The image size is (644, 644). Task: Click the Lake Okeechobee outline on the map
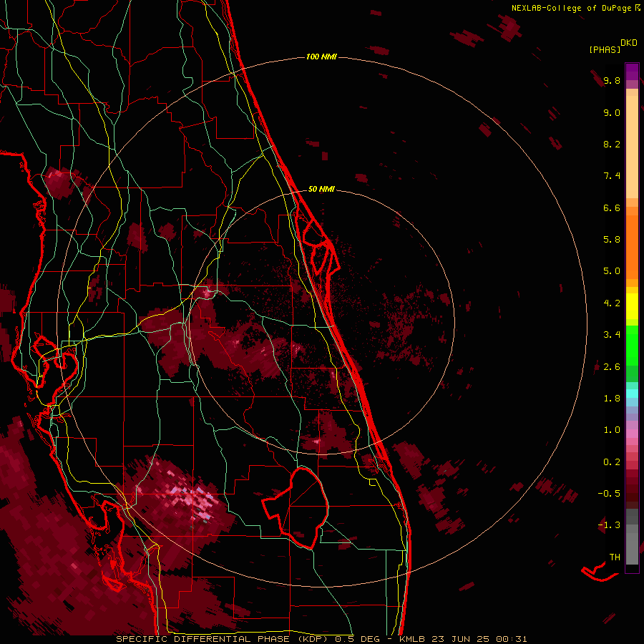click(296, 509)
